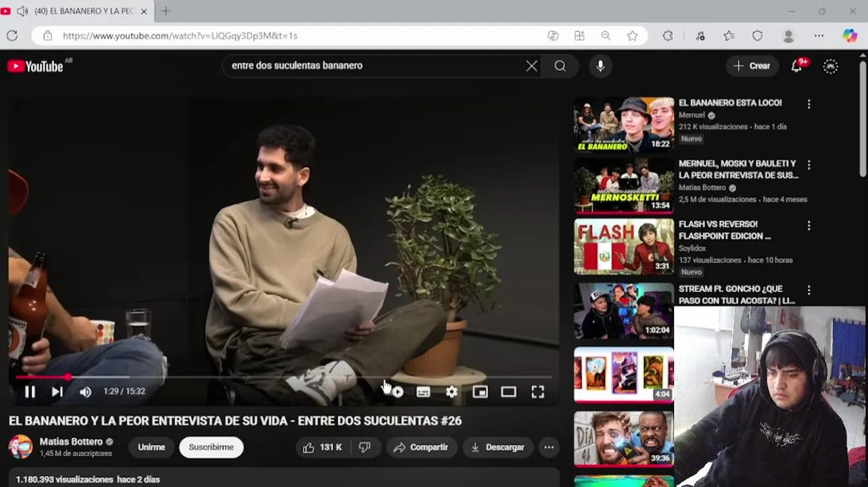Open the notifications bell

click(x=797, y=66)
